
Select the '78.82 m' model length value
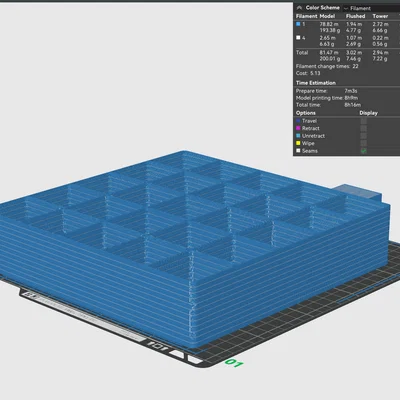coord(329,24)
